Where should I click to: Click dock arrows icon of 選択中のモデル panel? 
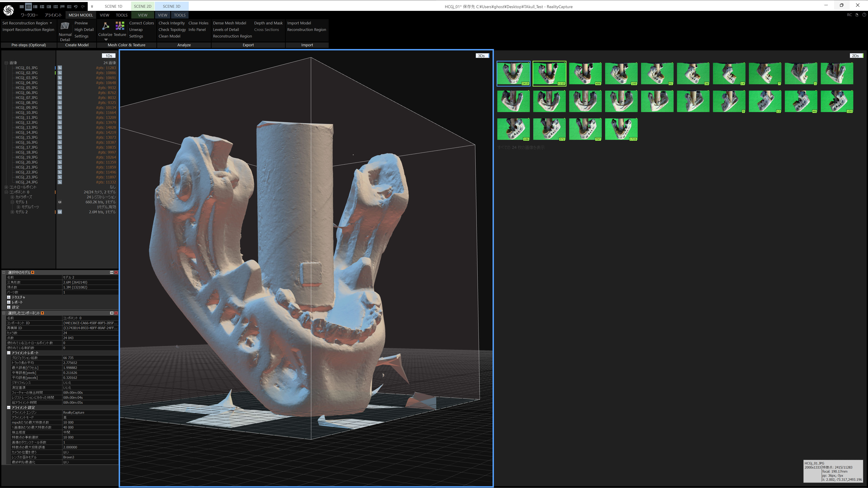pos(111,272)
